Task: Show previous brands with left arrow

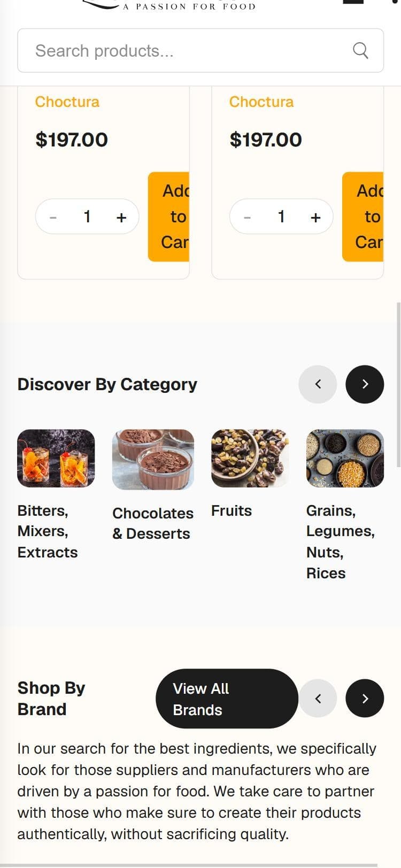Action: pos(318,698)
